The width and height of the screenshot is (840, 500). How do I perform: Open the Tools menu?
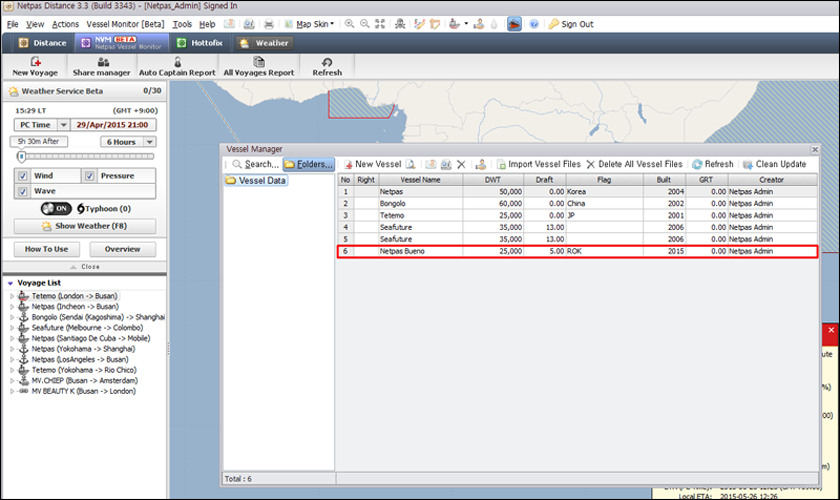[182, 24]
